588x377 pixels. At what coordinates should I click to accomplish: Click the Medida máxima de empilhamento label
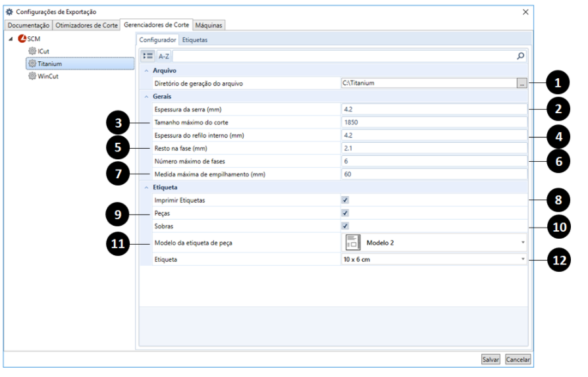click(210, 174)
